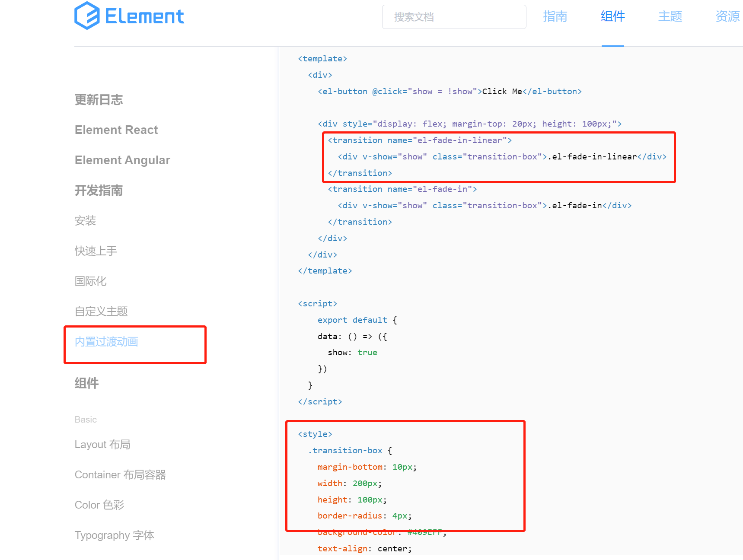Select 快速上手 in sidebar

pos(96,251)
